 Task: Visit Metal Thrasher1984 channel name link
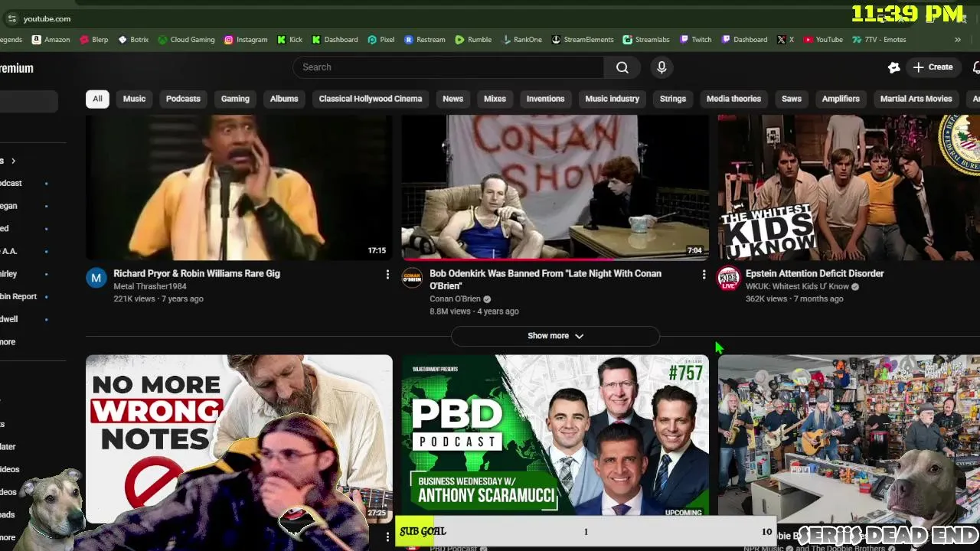pos(151,286)
